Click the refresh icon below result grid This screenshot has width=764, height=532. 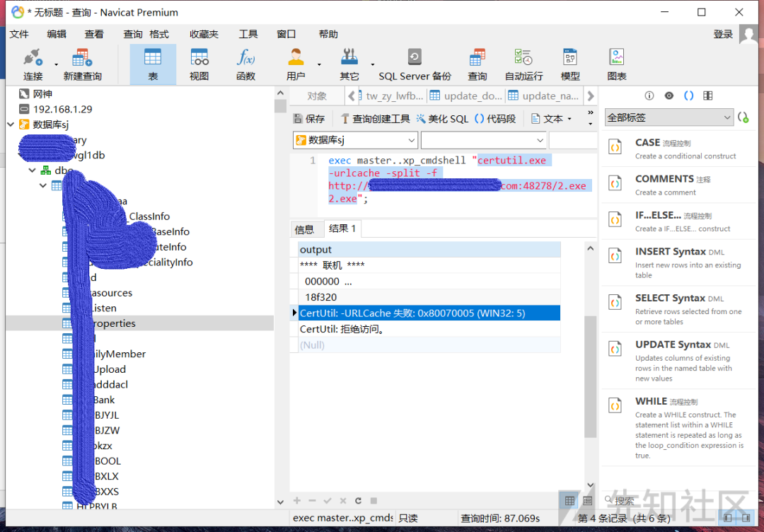pos(358,501)
